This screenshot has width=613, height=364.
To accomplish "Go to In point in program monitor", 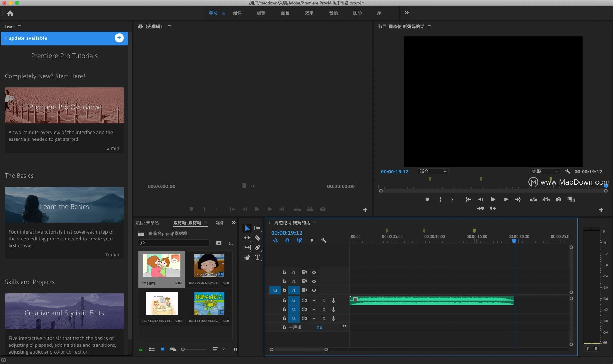I will (x=468, y=200).
